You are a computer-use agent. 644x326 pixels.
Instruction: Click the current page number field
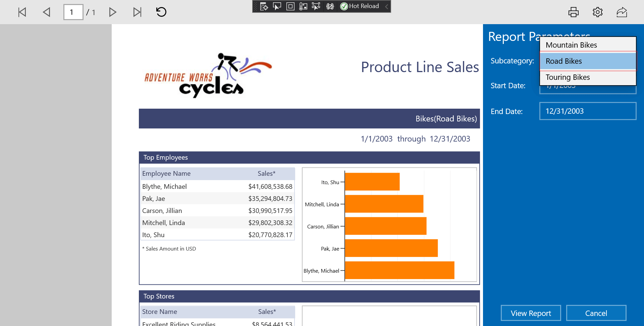[x=73, y=12]
